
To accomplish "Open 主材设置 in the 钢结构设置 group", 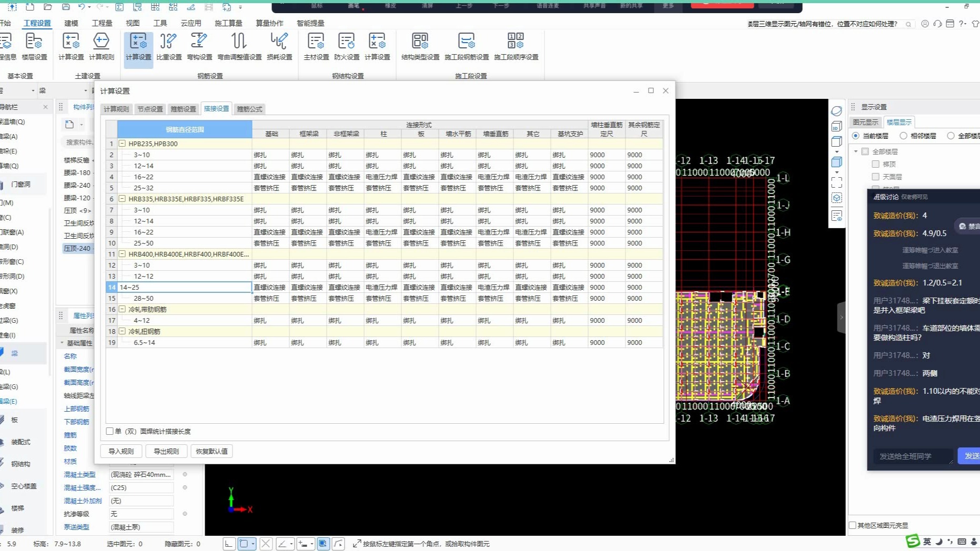I will (x=316, y=46).
